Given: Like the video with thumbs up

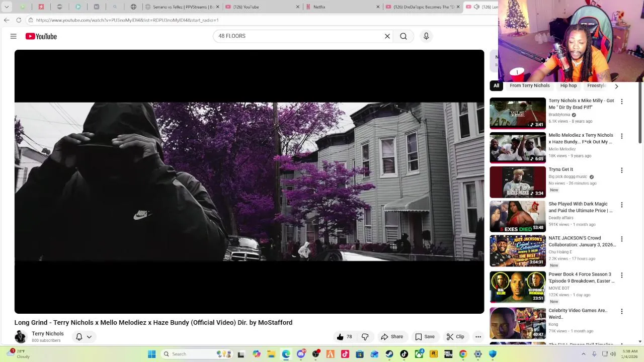Looking at the screenshot, I should [x=345, y=337].
